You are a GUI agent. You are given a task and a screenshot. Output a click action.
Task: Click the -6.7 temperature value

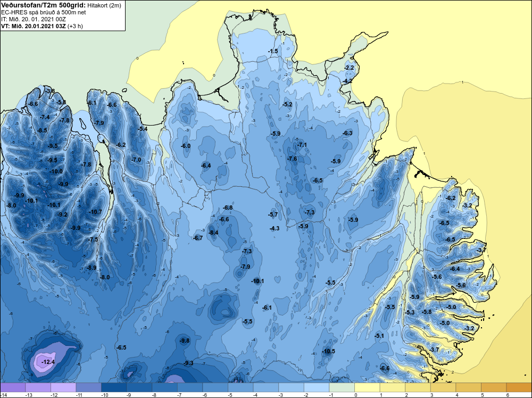tap(198, 238)
